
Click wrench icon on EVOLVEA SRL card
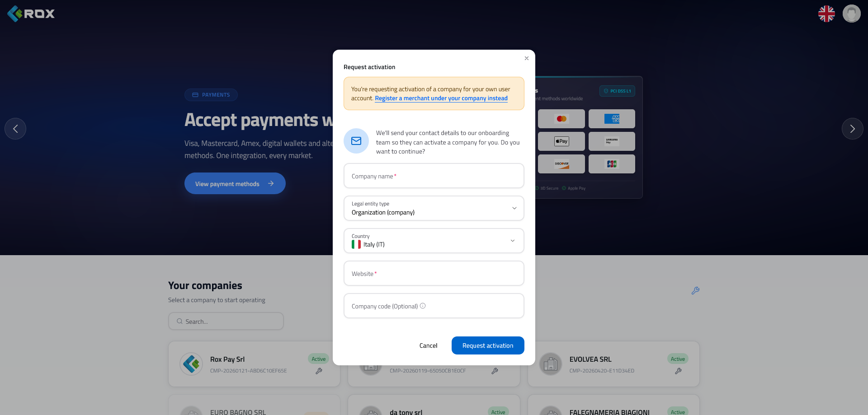point(678,371)
